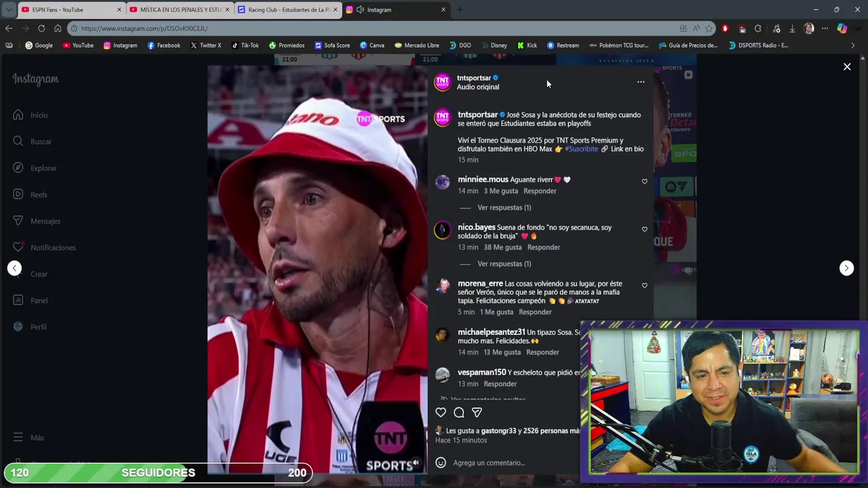Open the Sofa Score bookmark
The height and width of the screenshot is (488, 868).
(332, 45)
